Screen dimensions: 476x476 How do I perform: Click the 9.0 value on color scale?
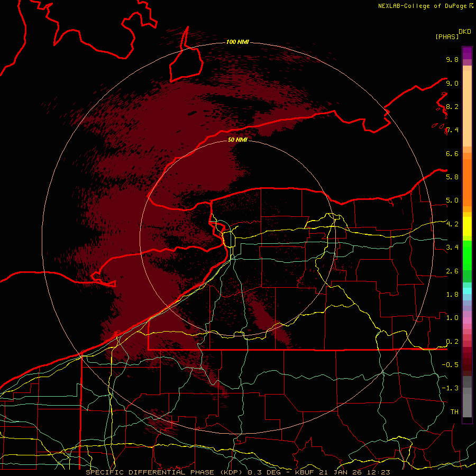[x=452, y=83]
